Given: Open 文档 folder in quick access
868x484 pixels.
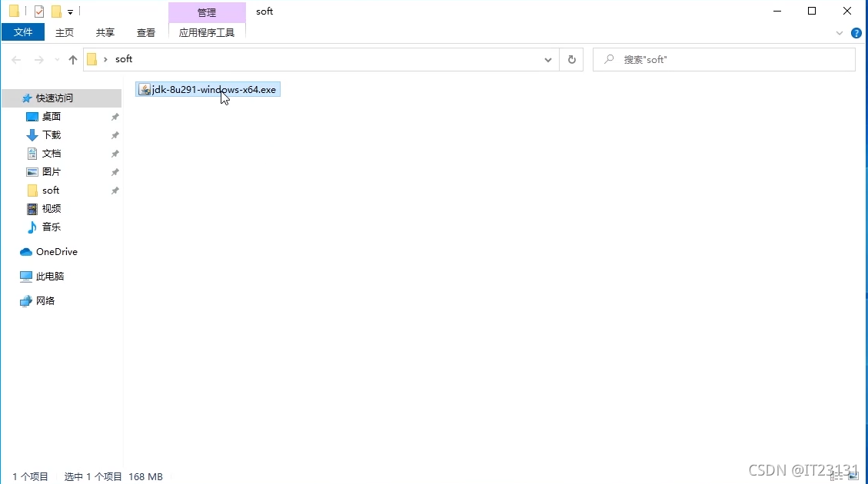Looking at the screenshot, I should click(52, 153).
